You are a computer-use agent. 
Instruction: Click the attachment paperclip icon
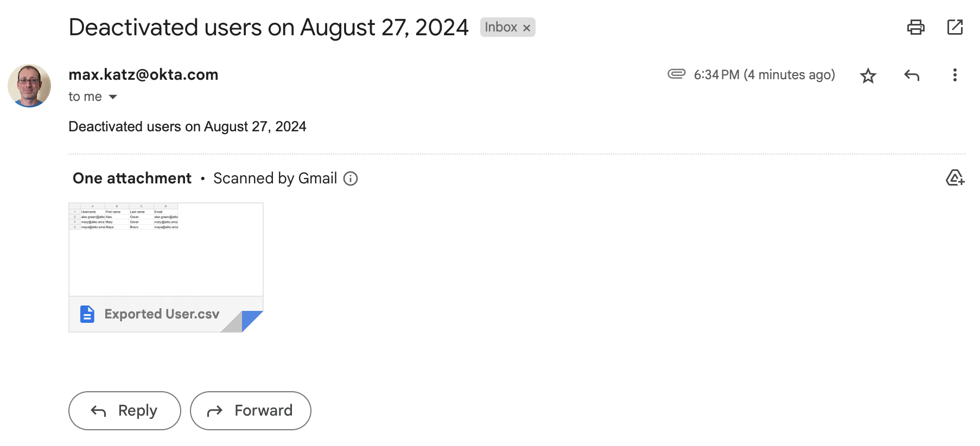[x=676, y=74]
